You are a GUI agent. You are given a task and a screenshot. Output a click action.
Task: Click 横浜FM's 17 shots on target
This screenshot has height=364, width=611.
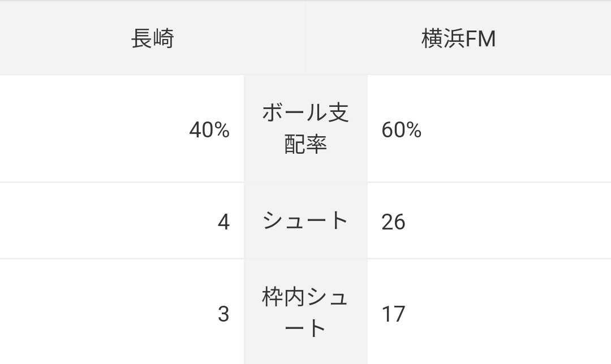(393, 314)
